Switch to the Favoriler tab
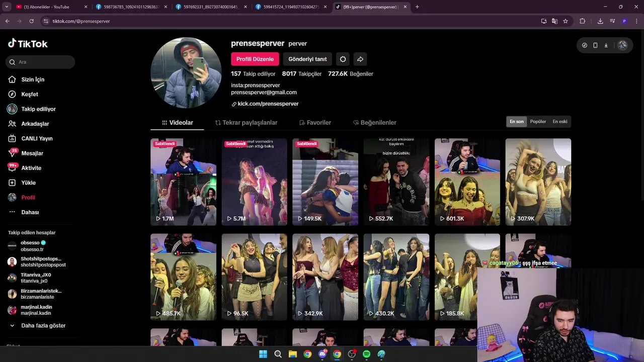 tap(315, 123)
